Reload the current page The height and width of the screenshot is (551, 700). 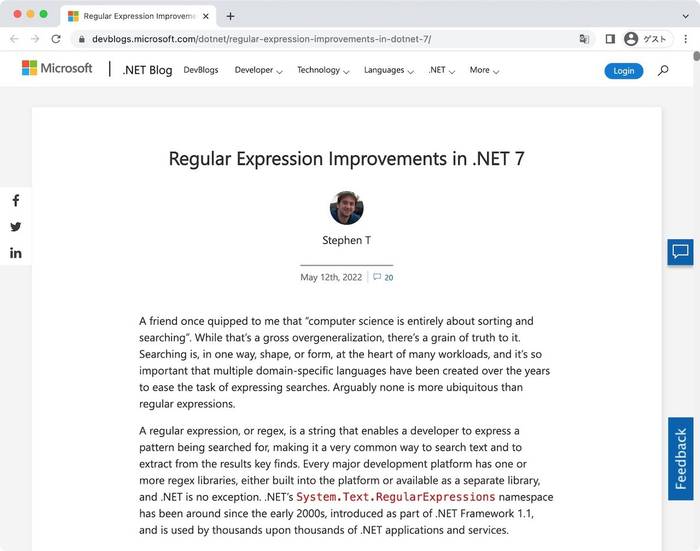56,39
